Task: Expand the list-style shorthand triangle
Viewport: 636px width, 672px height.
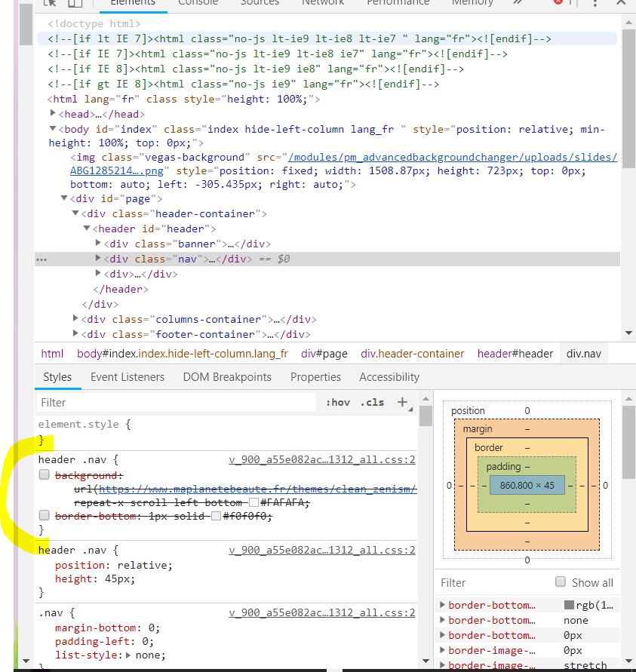Action: click(x=128, y=655)
